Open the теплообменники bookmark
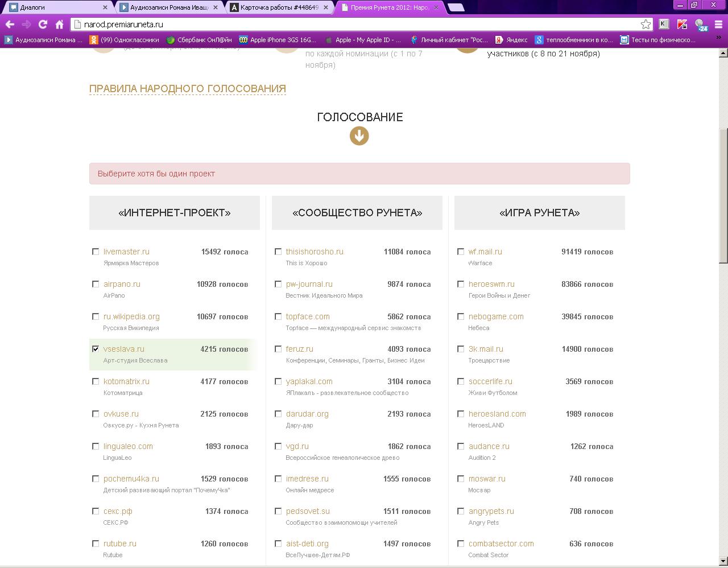This screenshot has height=568, width=728. pos(574,40)
